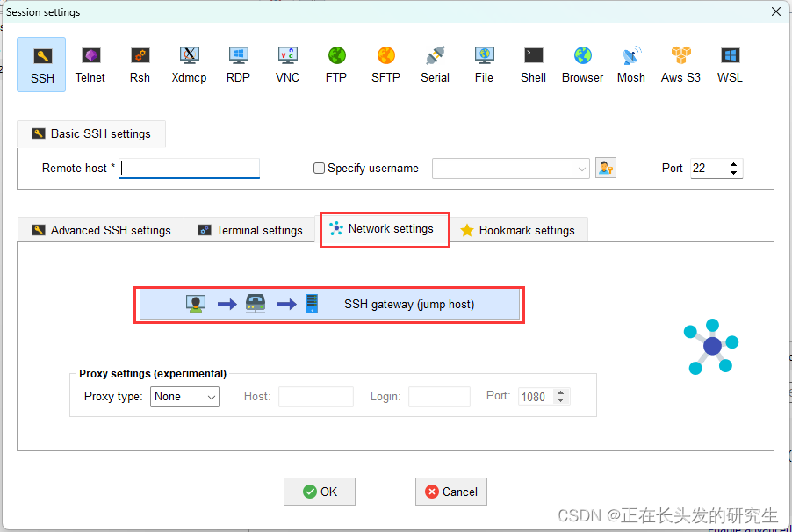Viewport: 792px width, 532px height.
Task: Increase Port using the up stepper
Action: coord(735,163)
